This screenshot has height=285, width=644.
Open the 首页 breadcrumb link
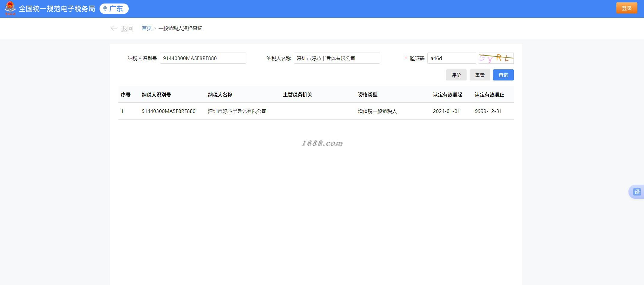(147, 28)
